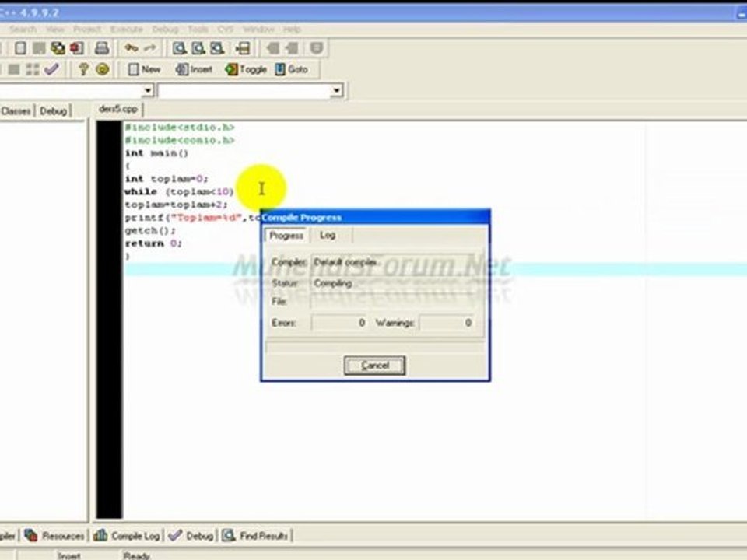The width and height of the screenshot is (747, 560).
Task: Open the Tools menu
Action: (x=198, y=30)
